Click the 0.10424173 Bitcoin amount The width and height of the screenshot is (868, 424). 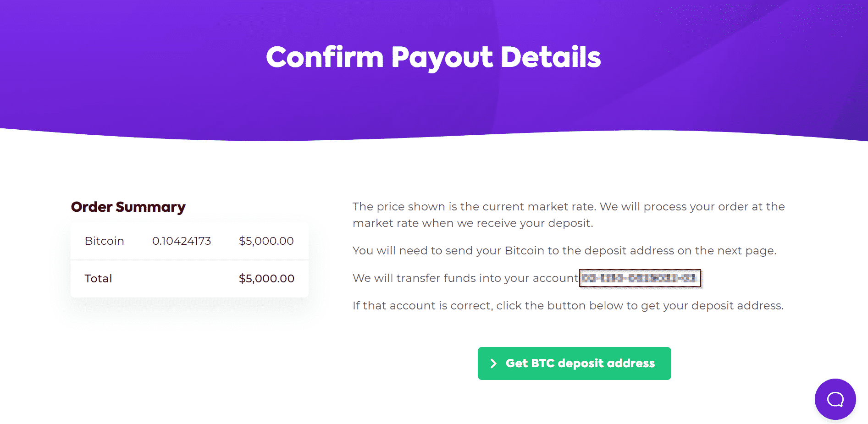pyautogui.click(x=182, y=241)
